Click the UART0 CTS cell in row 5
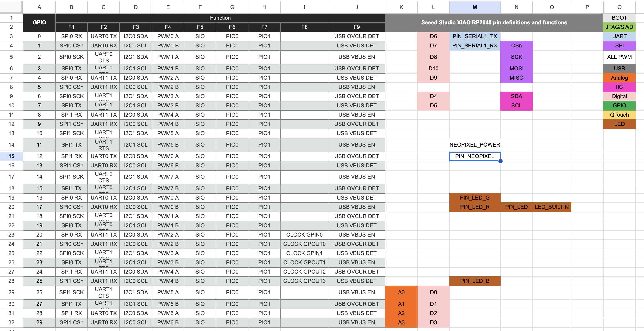The height and width of the screenshot is (331, 644). [103, 57]
